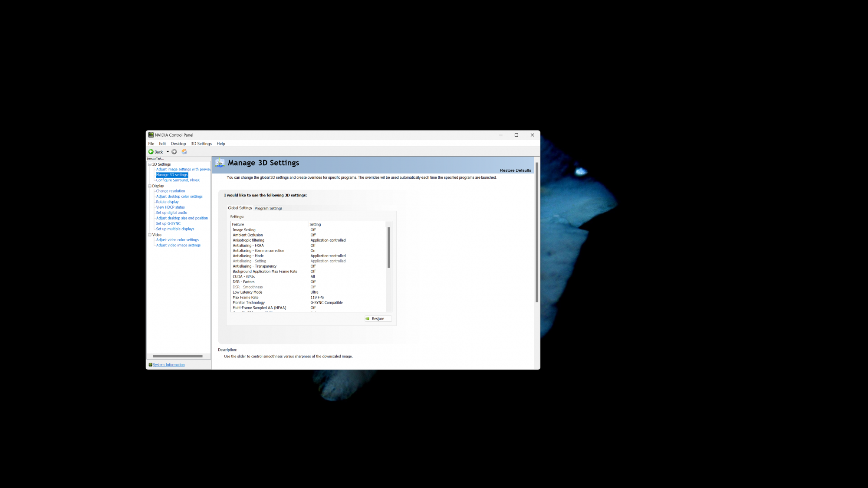This screenshot has height=488, width=868.
Task: Switch to the Program Settings tab
Action: [268, 208]
